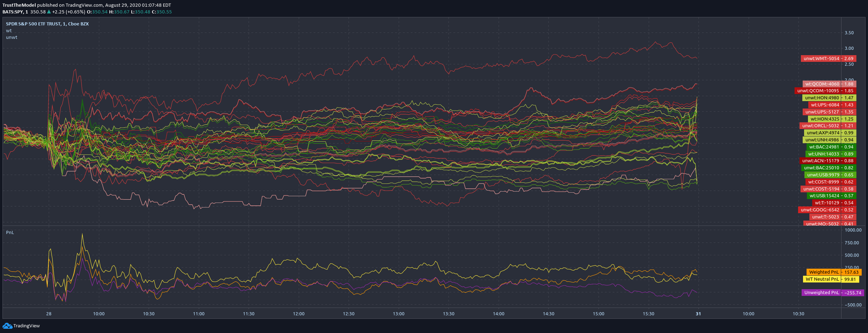Click the unwt:UPS:-5127 price label
The width and height of the screenshot is (868, 333).
coord(830,112)
